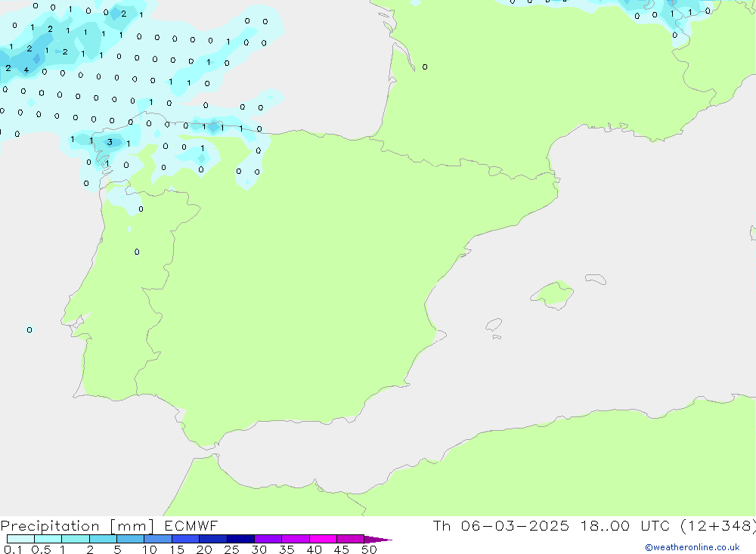Click the '0.1' legend scale label
This screenshot has width=756, height=554.
pyautogui.click(x=13, y=549)
